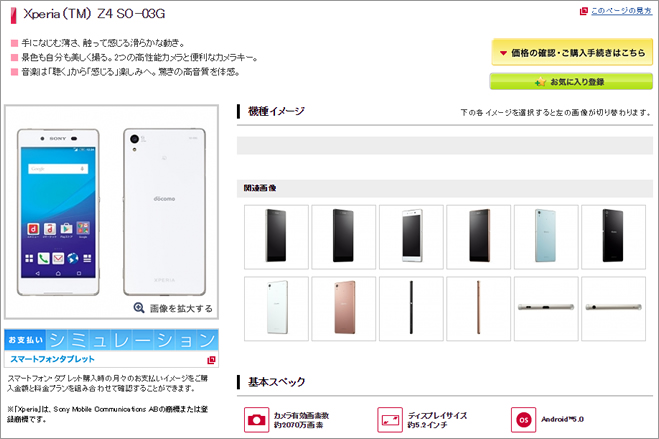This screenshot has width=659, height=439.
Task: Open the スマートフォン/タブレット link
Action: click(53, 359)
